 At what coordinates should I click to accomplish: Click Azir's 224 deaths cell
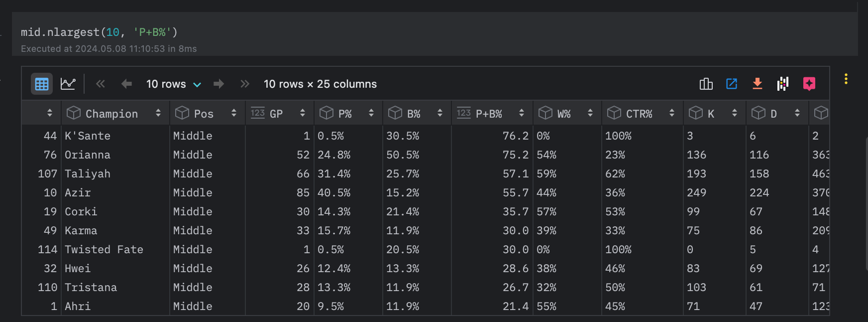[777, 192]
